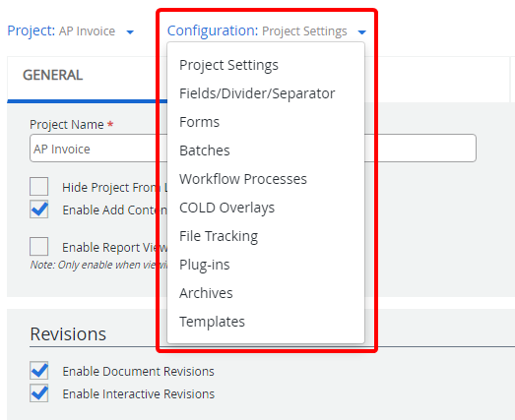This screenshot has height=420, width=515.
Task: Uncheck Enable Interactive Revisions
Action: coord(39,393)
